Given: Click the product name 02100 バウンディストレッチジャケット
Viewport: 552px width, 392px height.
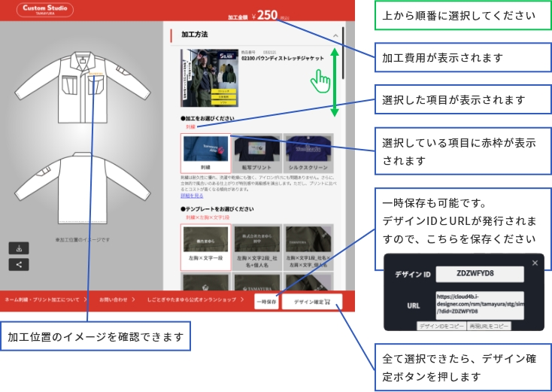Looking at the screenshot, I should (282, 59).
